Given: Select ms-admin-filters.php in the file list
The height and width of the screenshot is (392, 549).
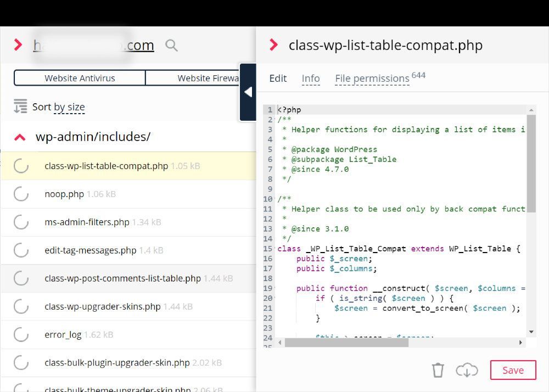Looking at the screenshot, I should [87, 222].
